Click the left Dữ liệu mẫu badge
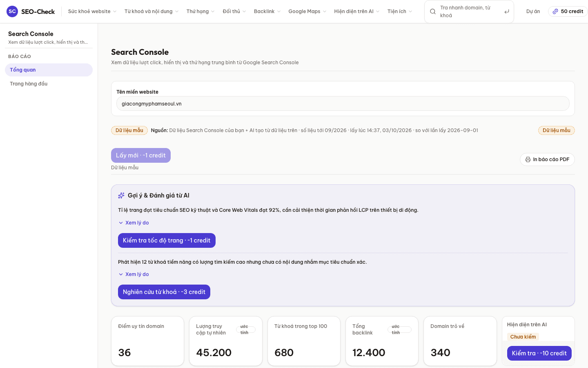Viewport: 588px width, 368px height. pos(129,130)
